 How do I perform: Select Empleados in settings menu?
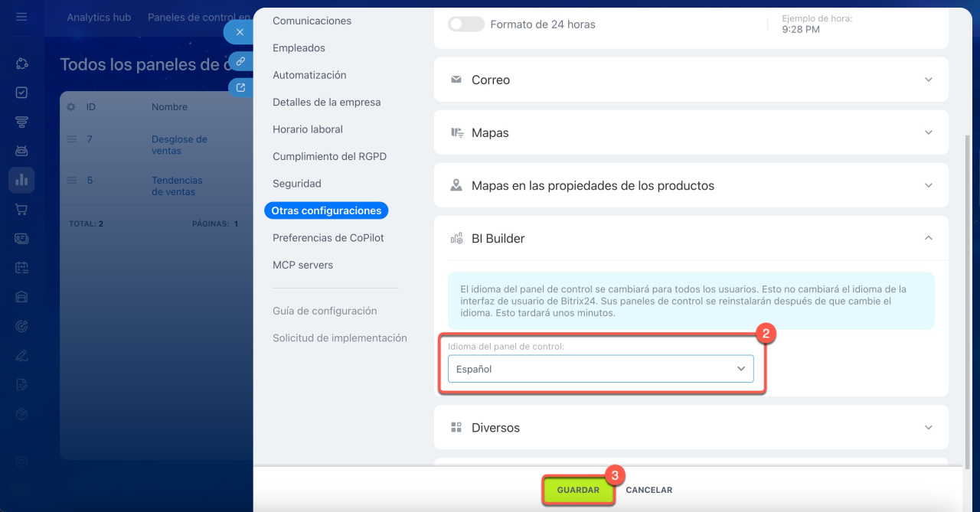299,48
